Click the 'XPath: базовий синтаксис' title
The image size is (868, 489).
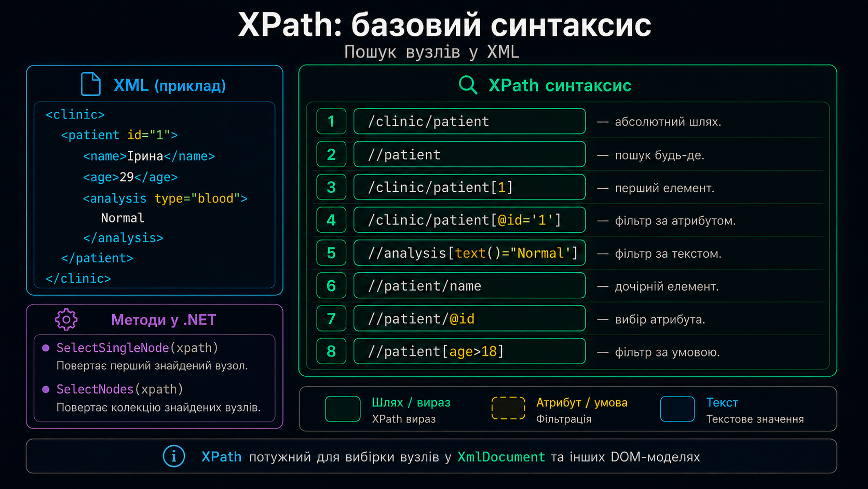coord(445,24)
